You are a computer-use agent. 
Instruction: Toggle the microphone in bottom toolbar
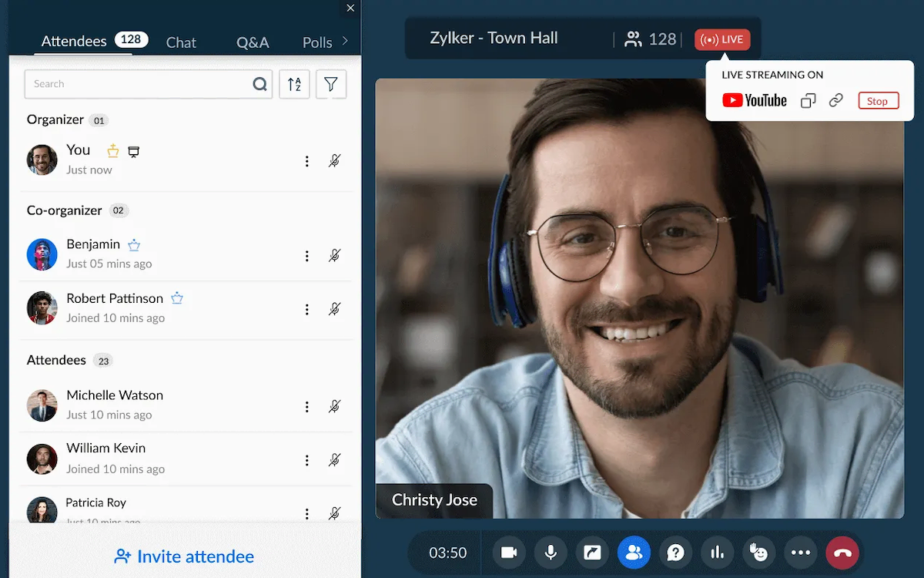click(x=551, y=553)
